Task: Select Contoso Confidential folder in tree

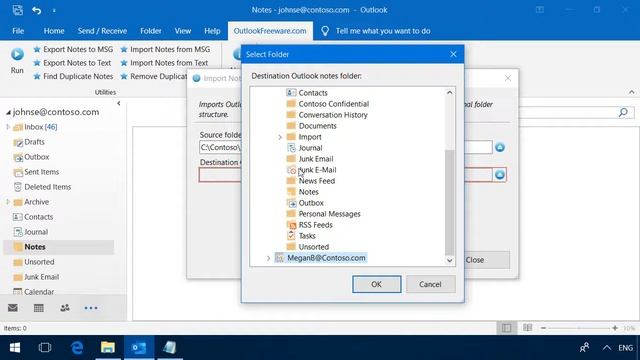Action: point(328,104)
